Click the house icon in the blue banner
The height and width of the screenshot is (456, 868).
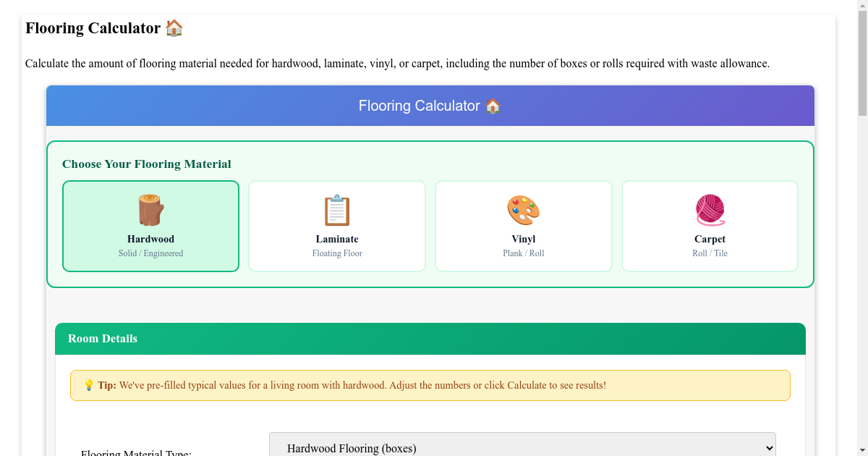tap(493, 106)
